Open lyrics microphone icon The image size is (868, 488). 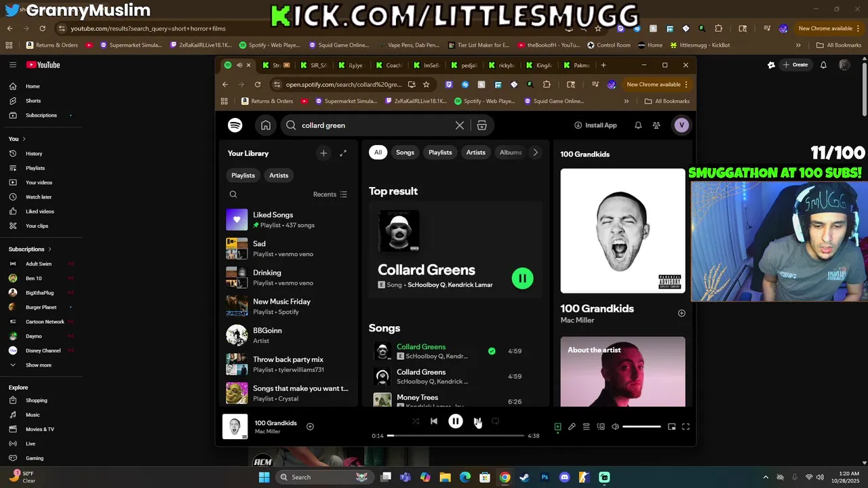pos(572,427)
